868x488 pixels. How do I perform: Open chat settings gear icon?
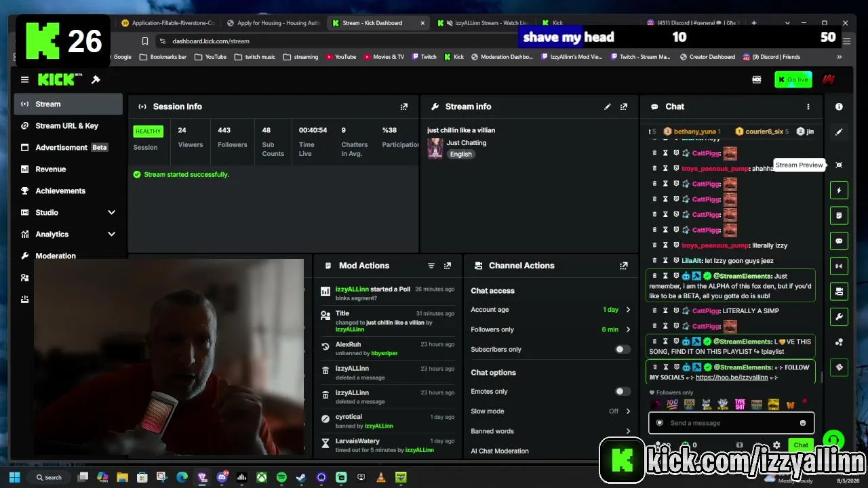[x=776, y=445]
